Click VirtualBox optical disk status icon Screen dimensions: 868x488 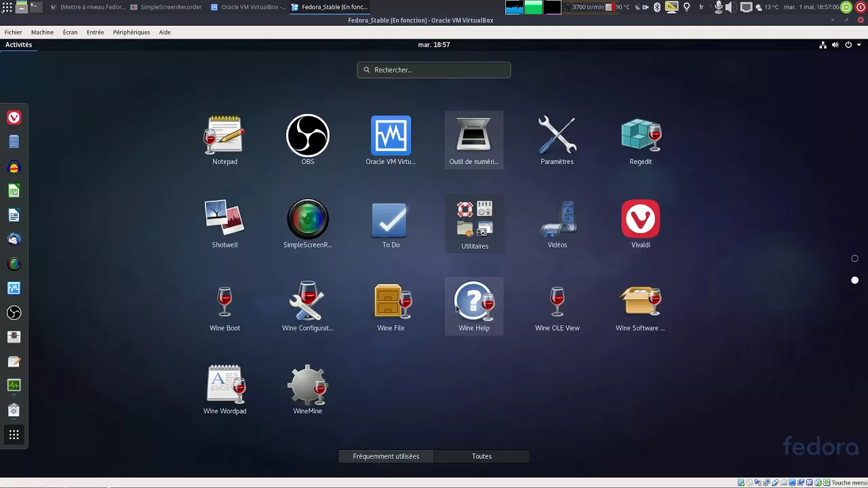749,483
